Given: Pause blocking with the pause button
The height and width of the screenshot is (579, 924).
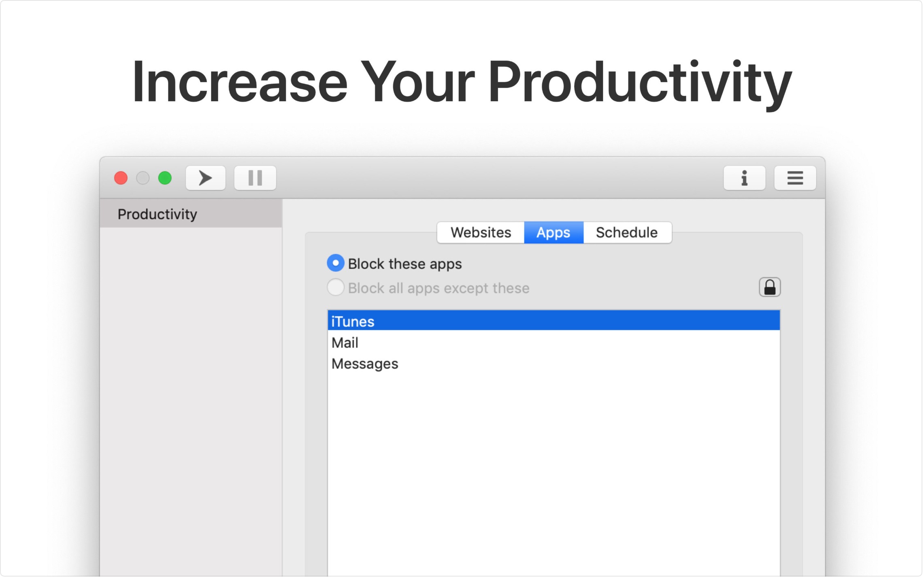Looking at the screenshot, I should point(255,178).
